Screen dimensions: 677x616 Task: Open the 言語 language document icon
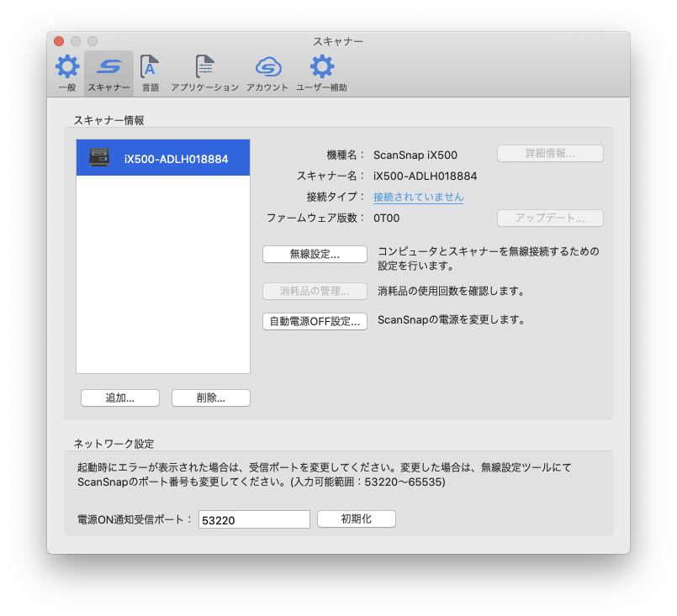150,66
